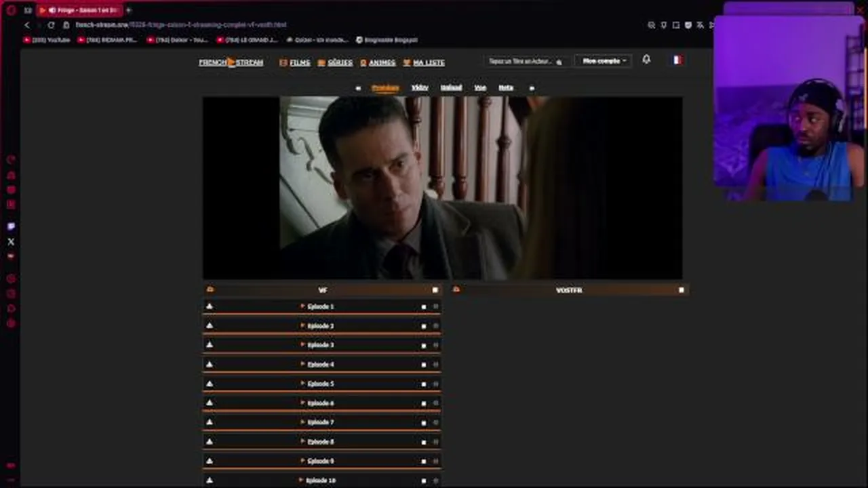Go back to the previous page
868x488 pixels.
(27, 25)
